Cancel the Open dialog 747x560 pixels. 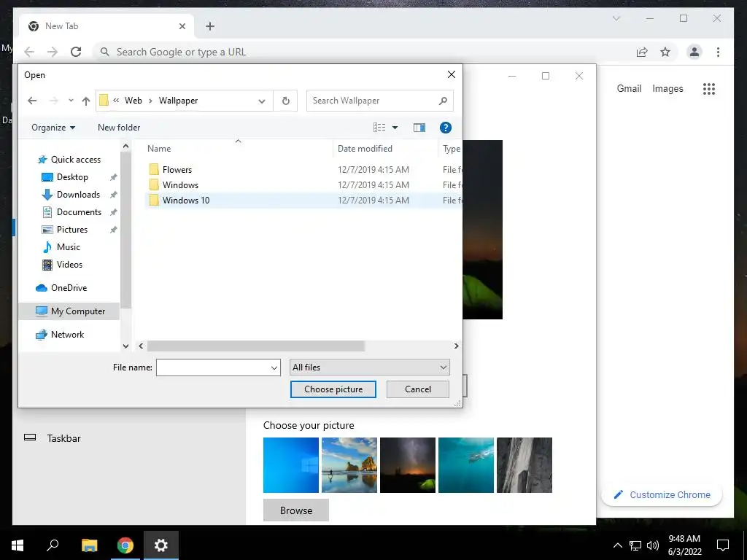[418, 389]
